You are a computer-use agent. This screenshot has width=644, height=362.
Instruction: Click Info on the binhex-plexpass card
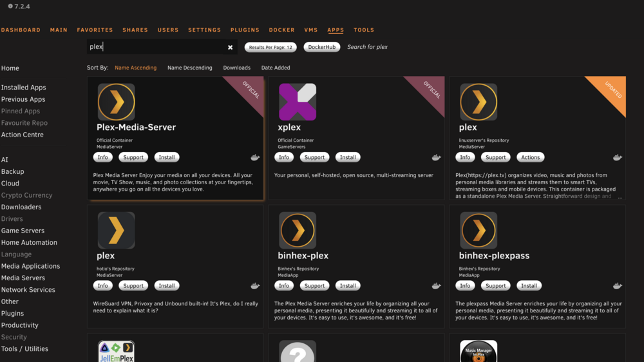coord(465,285)
